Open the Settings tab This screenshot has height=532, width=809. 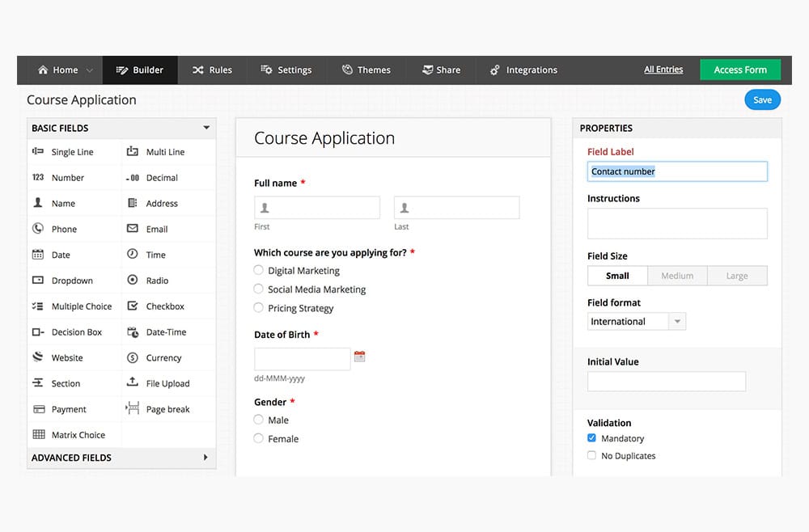tap(286, 70)
